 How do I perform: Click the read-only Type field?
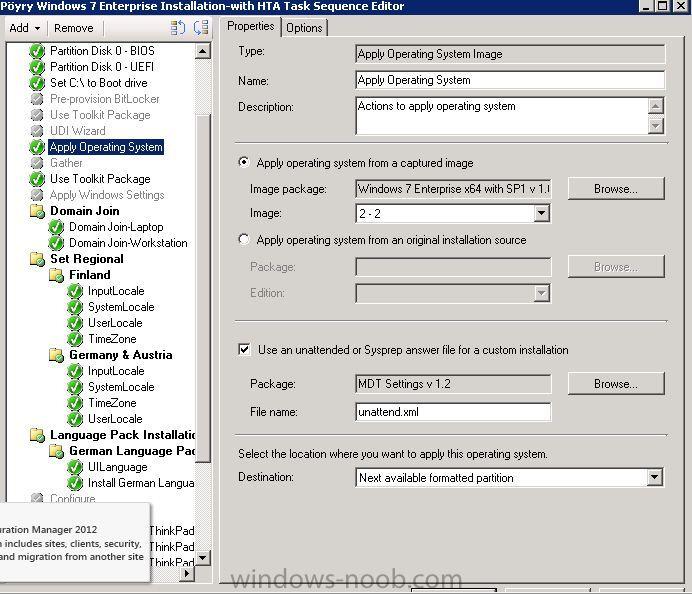pyautogui.click(x=510, y=54)
